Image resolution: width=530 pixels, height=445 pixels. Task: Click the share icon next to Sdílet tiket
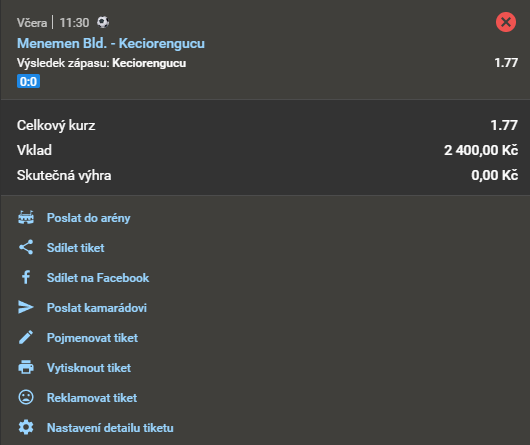[26, 247]
